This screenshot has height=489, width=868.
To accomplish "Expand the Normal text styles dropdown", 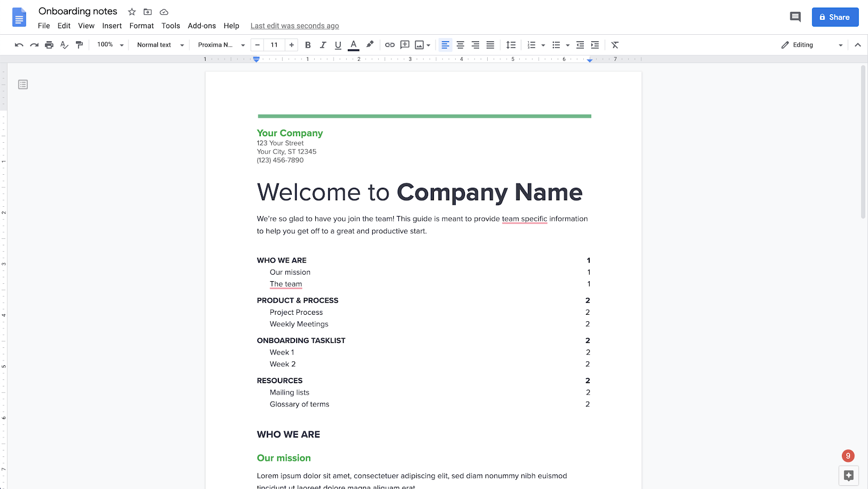I will [x=160, y=45].
